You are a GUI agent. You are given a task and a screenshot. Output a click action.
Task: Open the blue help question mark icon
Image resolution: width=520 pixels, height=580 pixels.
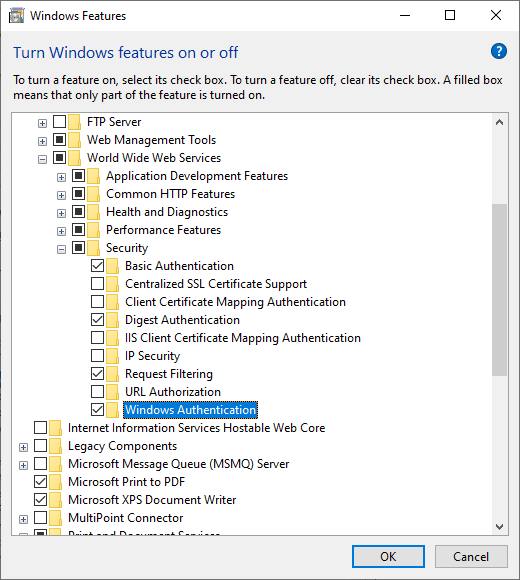point(499,51)
